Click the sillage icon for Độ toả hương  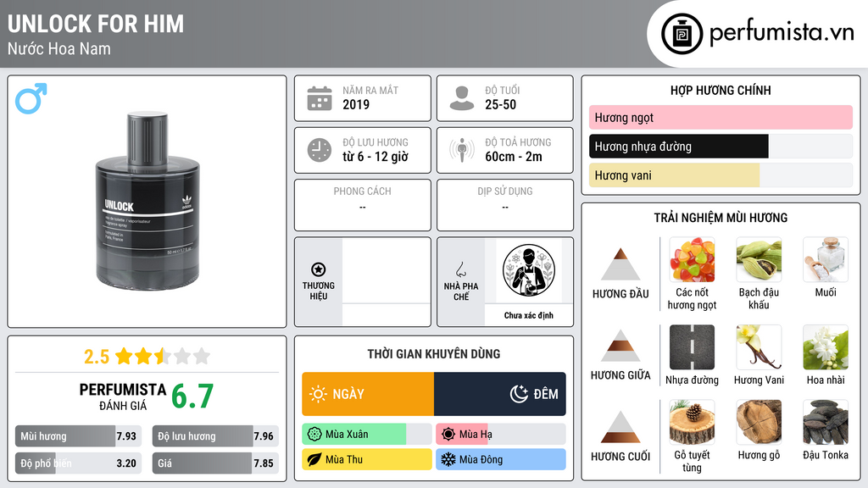point(462,150)
